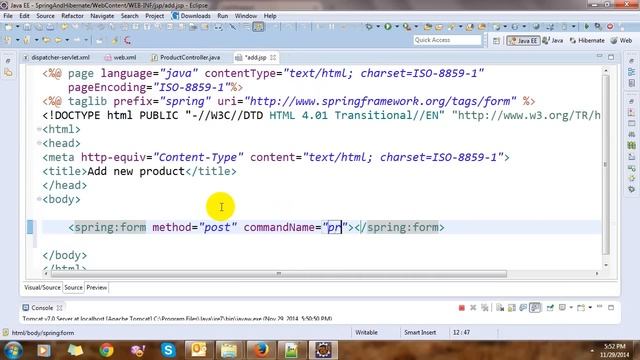
Task: Open Display Selected Console dropdown arrow
Action: 571,308
